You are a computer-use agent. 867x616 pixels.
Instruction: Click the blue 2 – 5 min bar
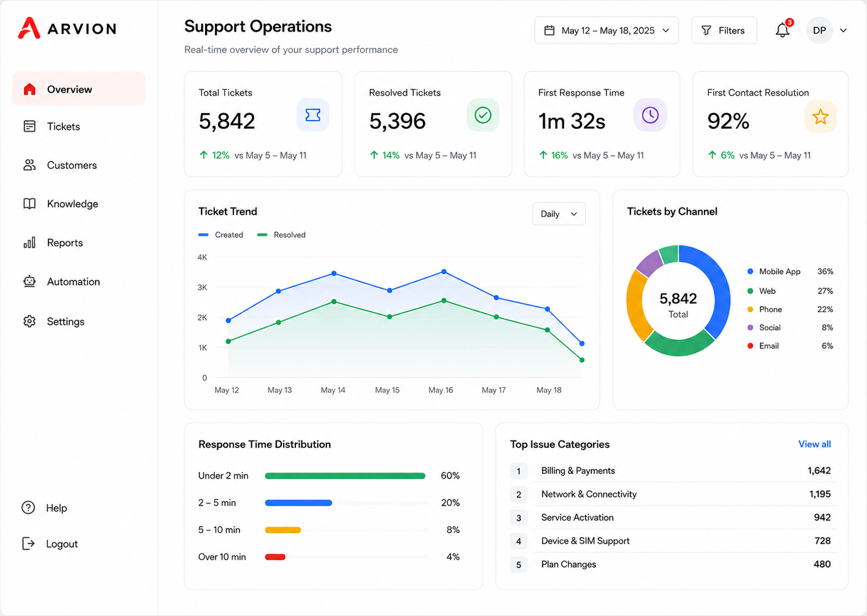tap(298, 502)
